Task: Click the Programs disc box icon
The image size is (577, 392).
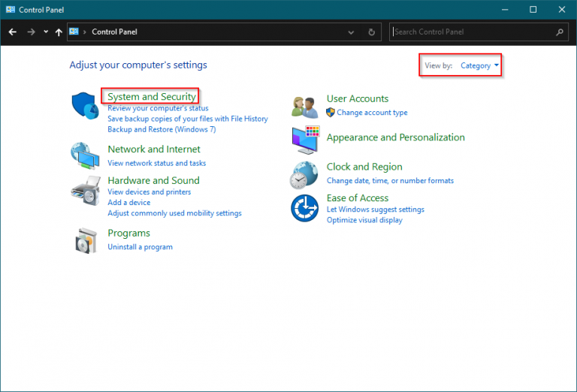Action: pos(86,240)
